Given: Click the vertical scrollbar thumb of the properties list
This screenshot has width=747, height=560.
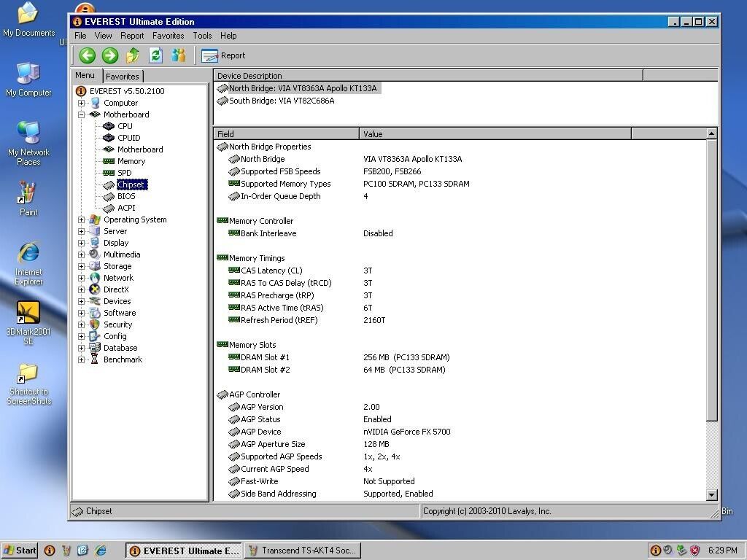Looking at the screenshot, I should point(711,280).
